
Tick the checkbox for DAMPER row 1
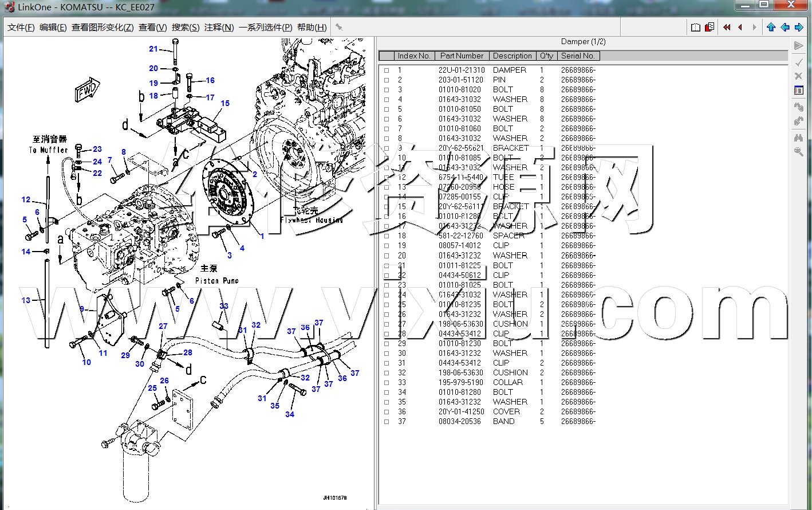(x=387, y=70)
